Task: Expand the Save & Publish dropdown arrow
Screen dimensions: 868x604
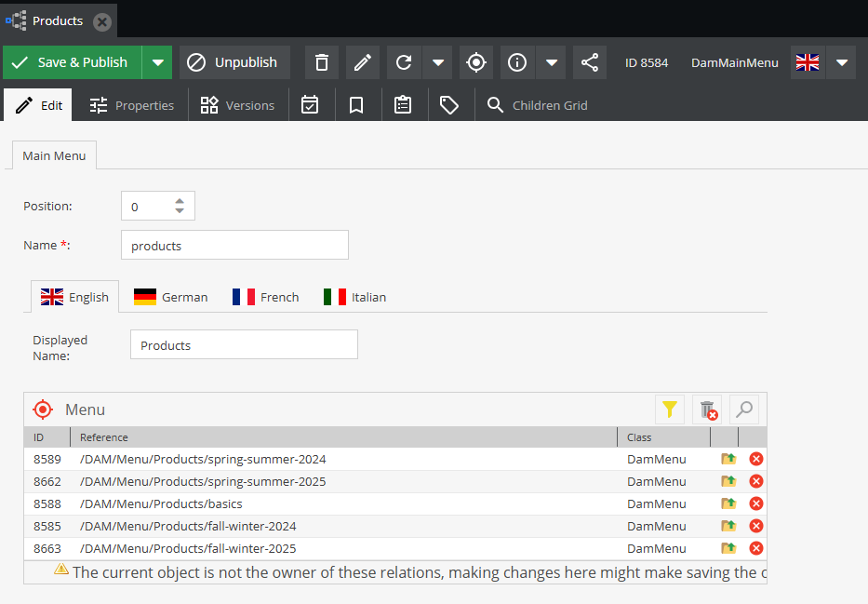Action: [x=157, y=62]
